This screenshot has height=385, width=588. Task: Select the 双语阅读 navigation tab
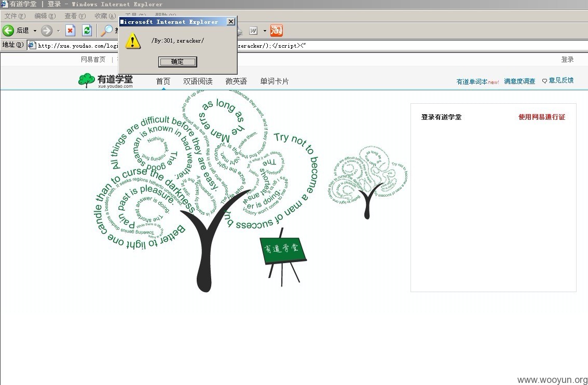198,81
